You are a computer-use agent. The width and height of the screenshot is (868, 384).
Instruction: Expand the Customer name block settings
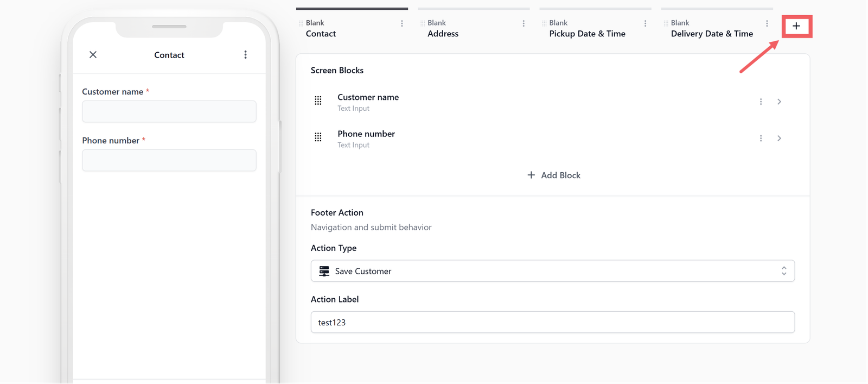(x=779, y=102)
